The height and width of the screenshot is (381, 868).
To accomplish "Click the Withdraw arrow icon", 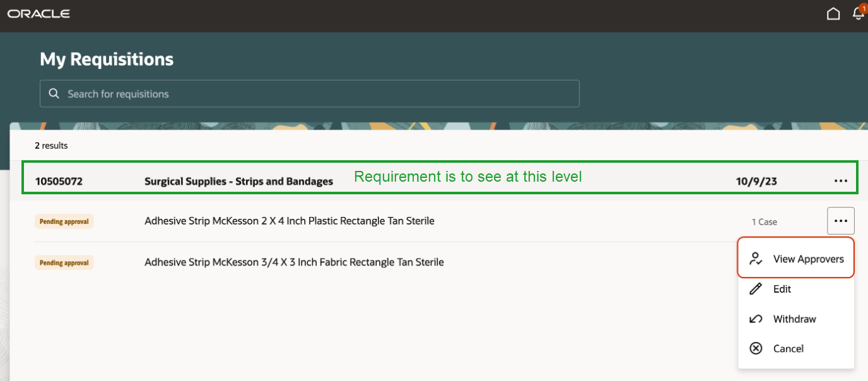I will 756,319.
